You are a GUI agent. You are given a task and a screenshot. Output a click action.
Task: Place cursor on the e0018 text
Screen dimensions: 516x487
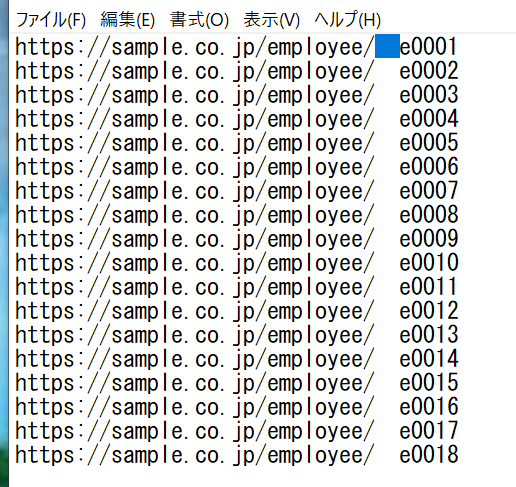tap(429, 455)
